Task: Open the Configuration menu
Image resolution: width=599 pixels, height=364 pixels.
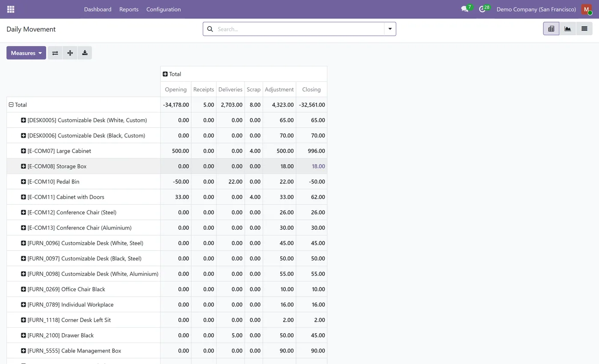Action: [163, 9]
